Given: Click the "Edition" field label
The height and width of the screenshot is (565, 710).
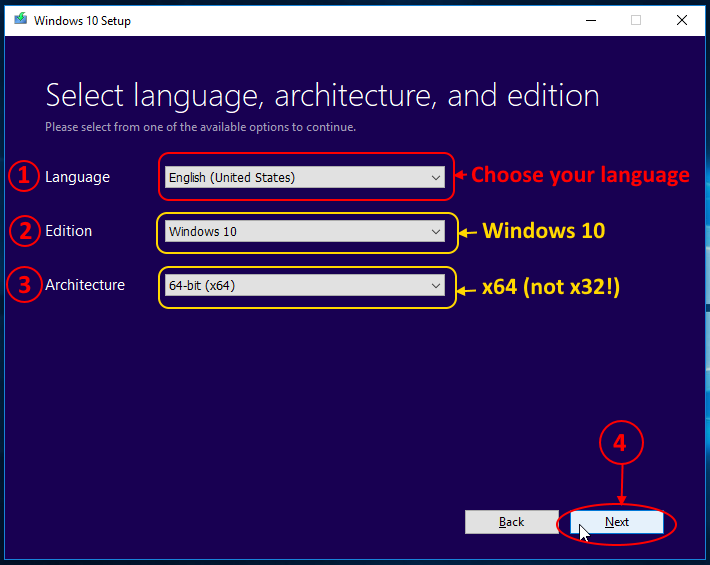Looking at the screenshot, I should point(68,231).
